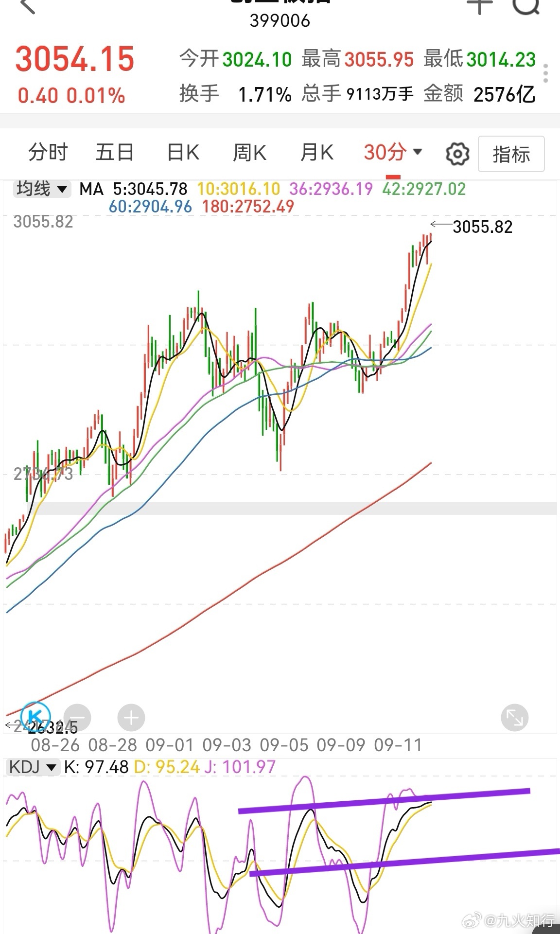Screen dimensions: 560x934
Task: Open the 五日 chart tab
Action: click(x=115, y=153)
